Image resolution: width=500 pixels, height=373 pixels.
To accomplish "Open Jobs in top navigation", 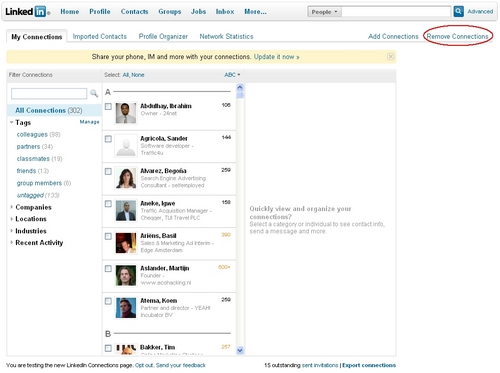I will click(198, 12).
